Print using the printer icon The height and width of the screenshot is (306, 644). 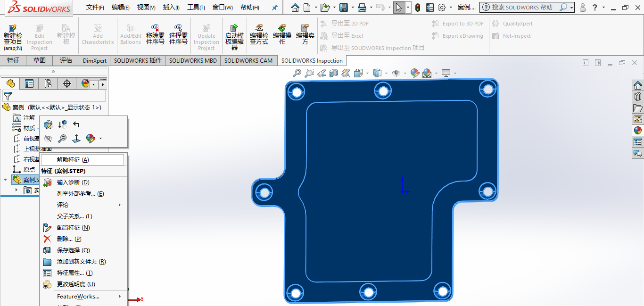pyautogui.click(x=362, y=8)
